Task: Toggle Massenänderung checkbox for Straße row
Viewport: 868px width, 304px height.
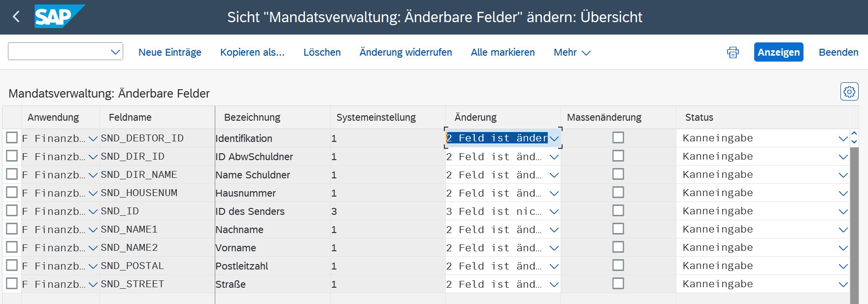Action: coord(618,284)
